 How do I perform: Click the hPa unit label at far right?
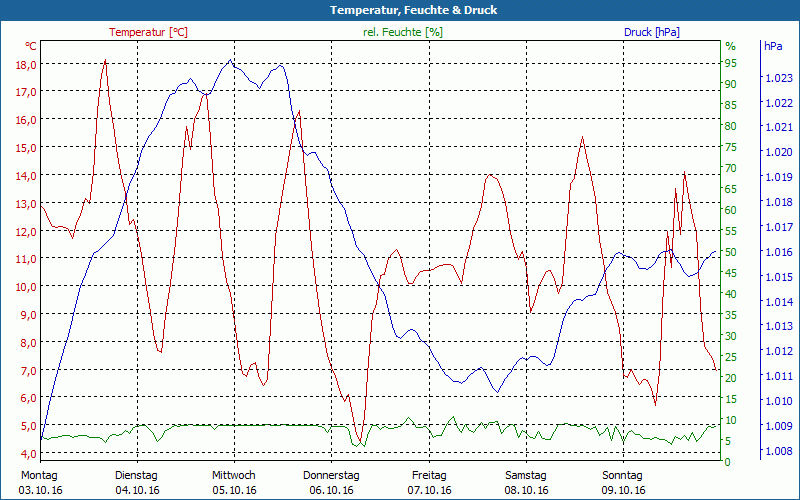coord(773,46)
